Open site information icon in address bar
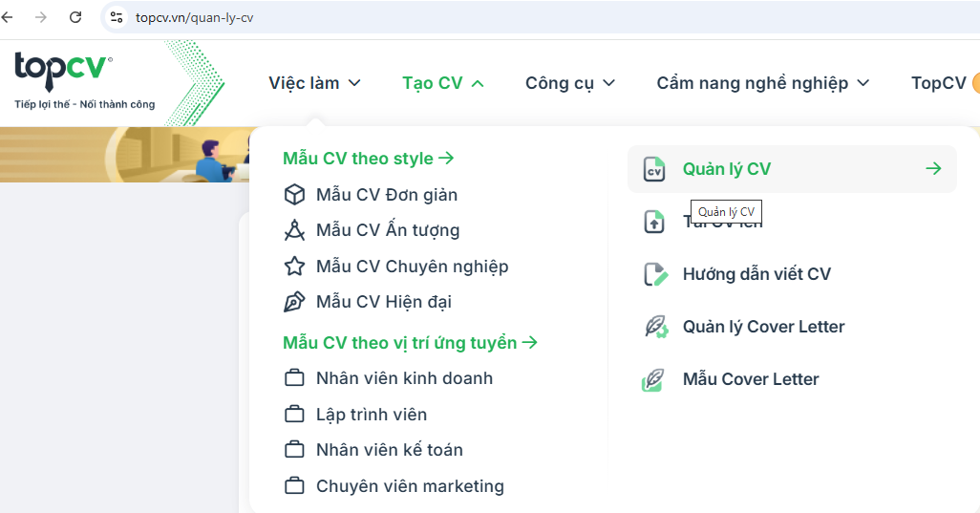 [117, 17]
